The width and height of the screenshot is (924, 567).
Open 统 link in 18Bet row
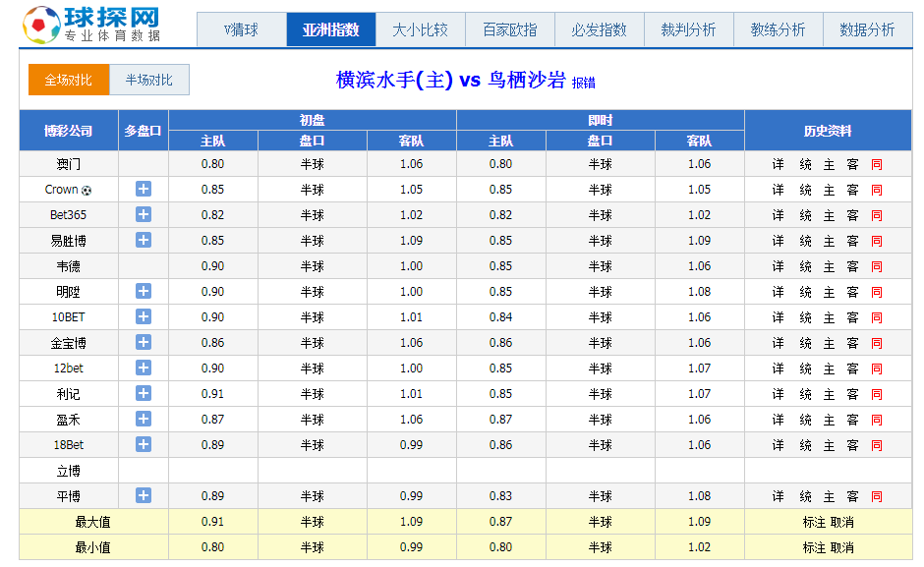click(x=806, y=445)
